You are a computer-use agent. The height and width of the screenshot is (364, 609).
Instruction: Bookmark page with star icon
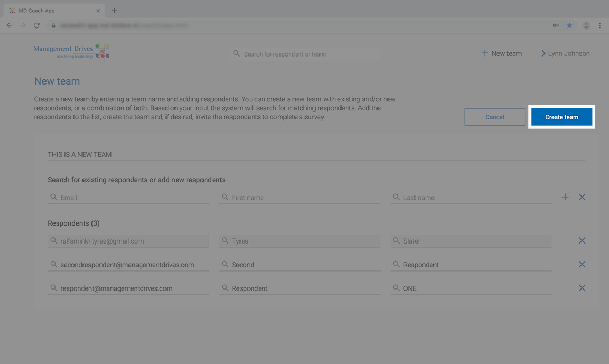click(569, 25)
